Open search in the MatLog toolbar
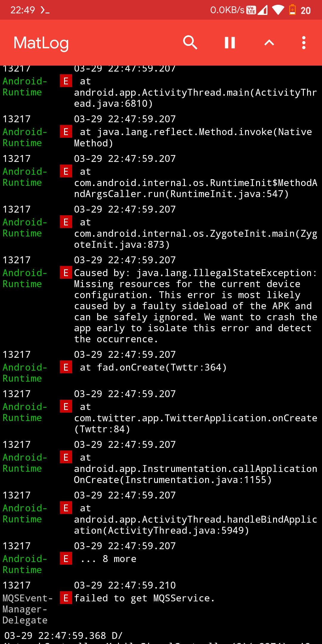This screenshot has width=322, height=644. 191,43
